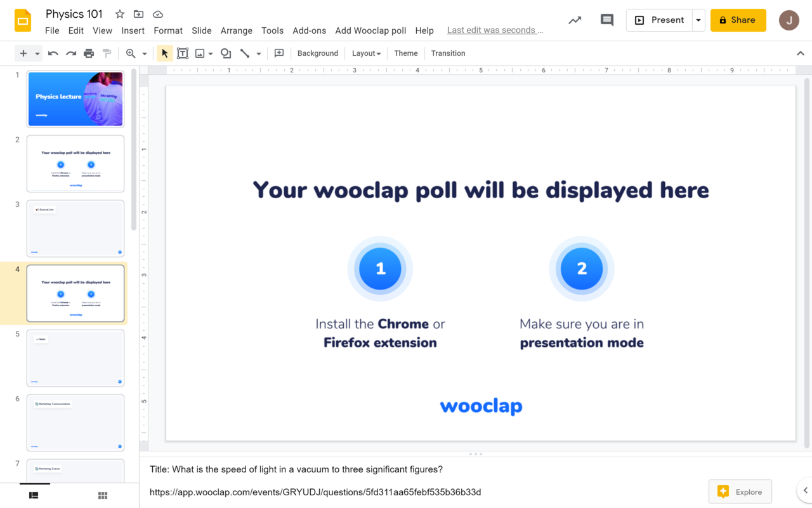Select the paint format tool
The width and height of the screenshot is (812, 508).
[107, 53]
